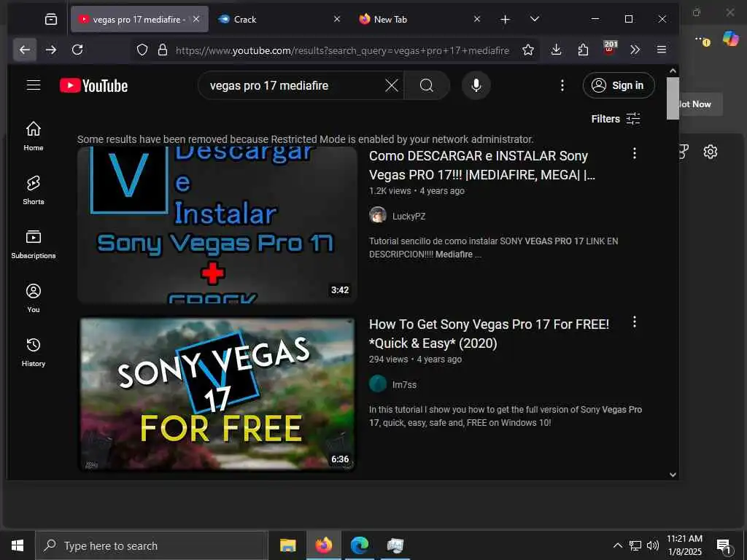Close the vegas pro 17 mediafire tab

coord(196,19)
